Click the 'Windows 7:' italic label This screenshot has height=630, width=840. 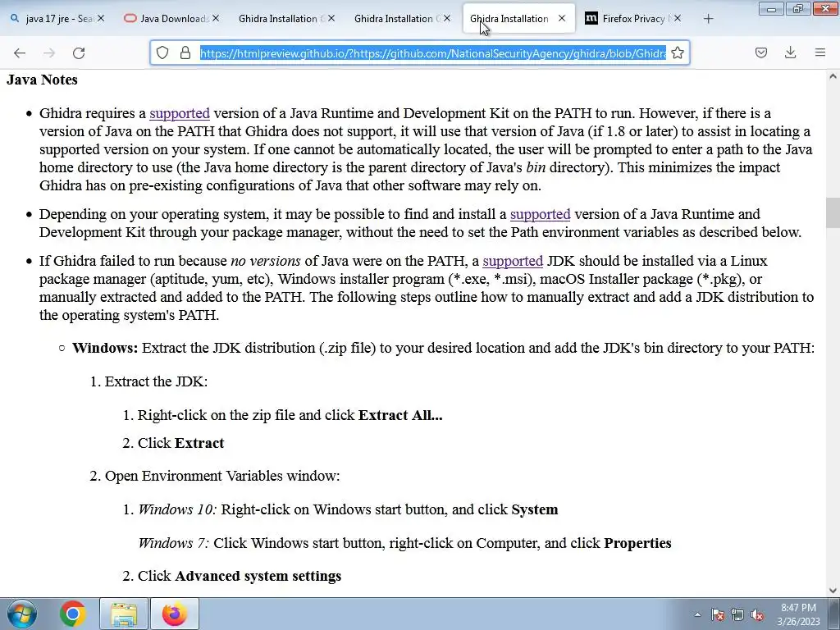coord(174,543)
